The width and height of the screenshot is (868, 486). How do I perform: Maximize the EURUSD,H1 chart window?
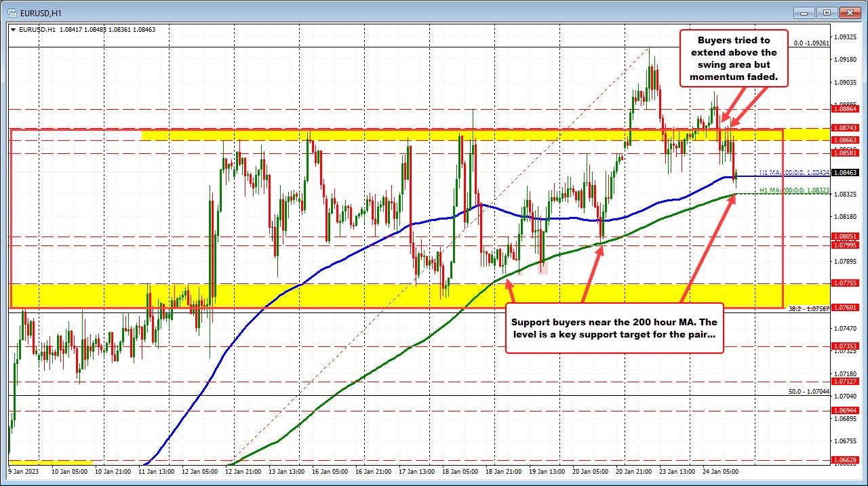(827, 12)
